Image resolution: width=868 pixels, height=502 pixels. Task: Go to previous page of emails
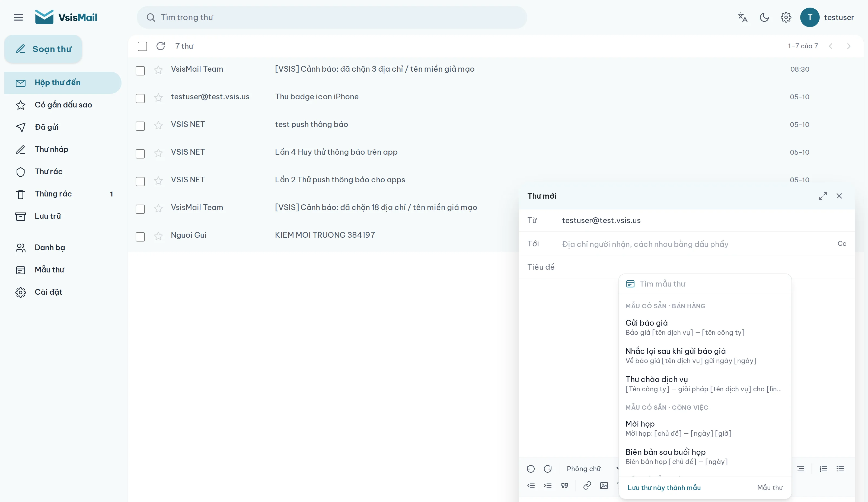(831, 46)
